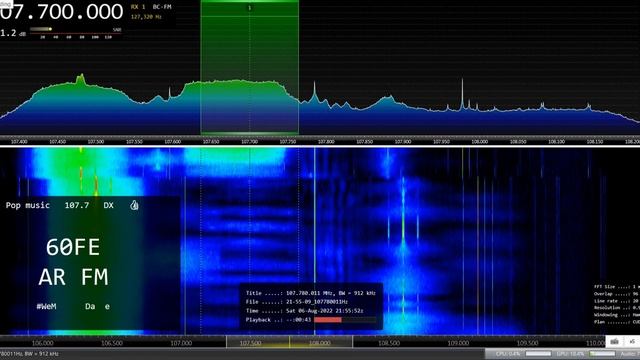Click the FFT Size line in the info overlay
This screenshot has width=640, height=360.
[x=617, y=287]
